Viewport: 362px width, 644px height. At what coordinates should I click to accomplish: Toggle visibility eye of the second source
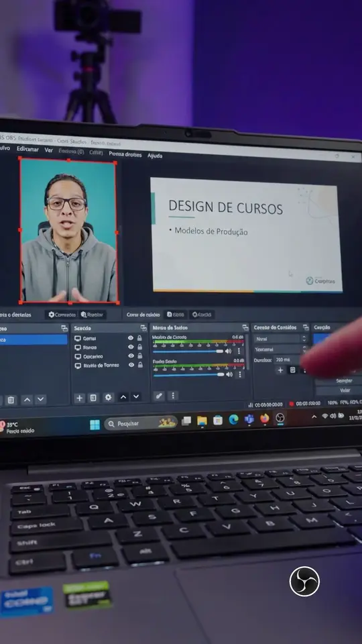(131, 347)
